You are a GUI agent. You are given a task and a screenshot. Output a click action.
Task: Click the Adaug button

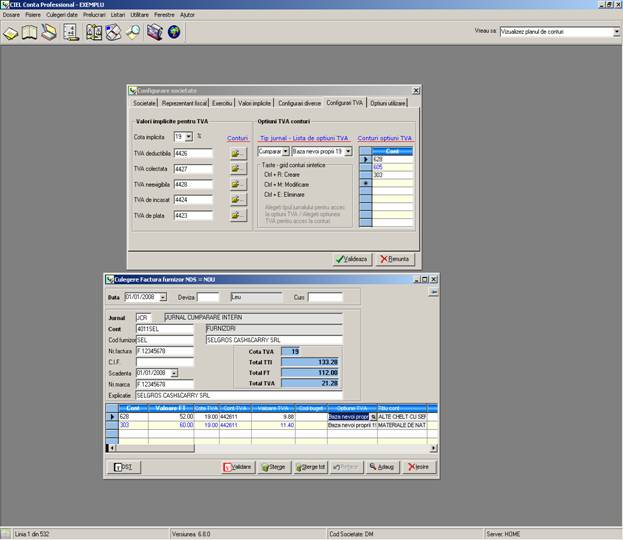(x=383, y=467)
